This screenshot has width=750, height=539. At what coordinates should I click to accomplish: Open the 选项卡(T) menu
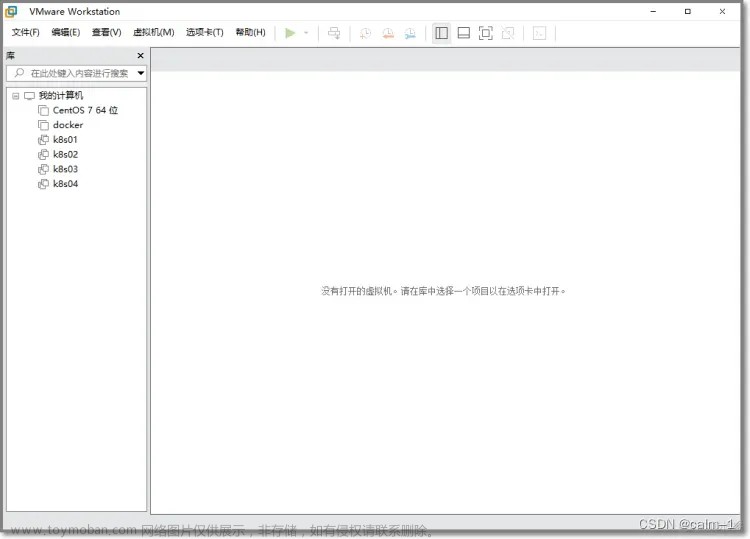(x=205, y=32)
